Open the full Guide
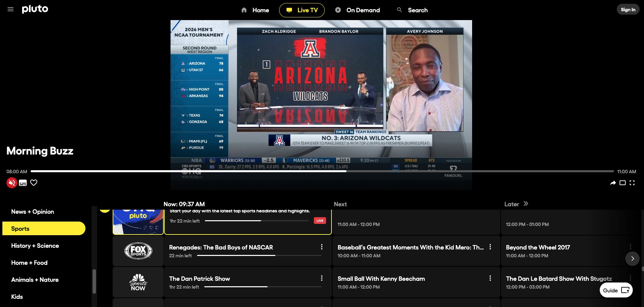This screenshot has height=307, width=644. coord(616,290)
